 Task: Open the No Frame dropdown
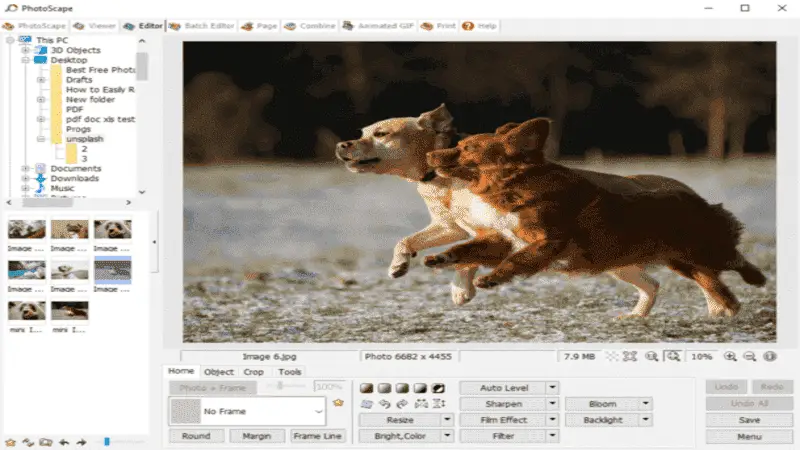coord(247,411)
